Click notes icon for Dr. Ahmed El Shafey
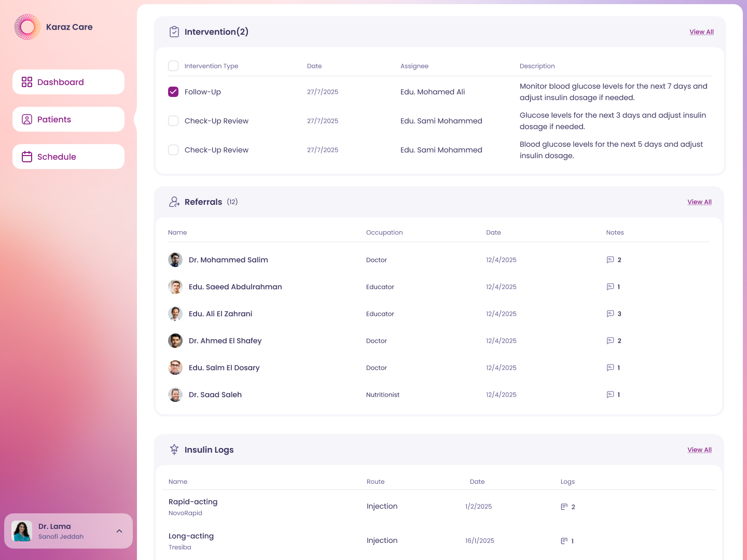747x560 pixels. point(610,341)
